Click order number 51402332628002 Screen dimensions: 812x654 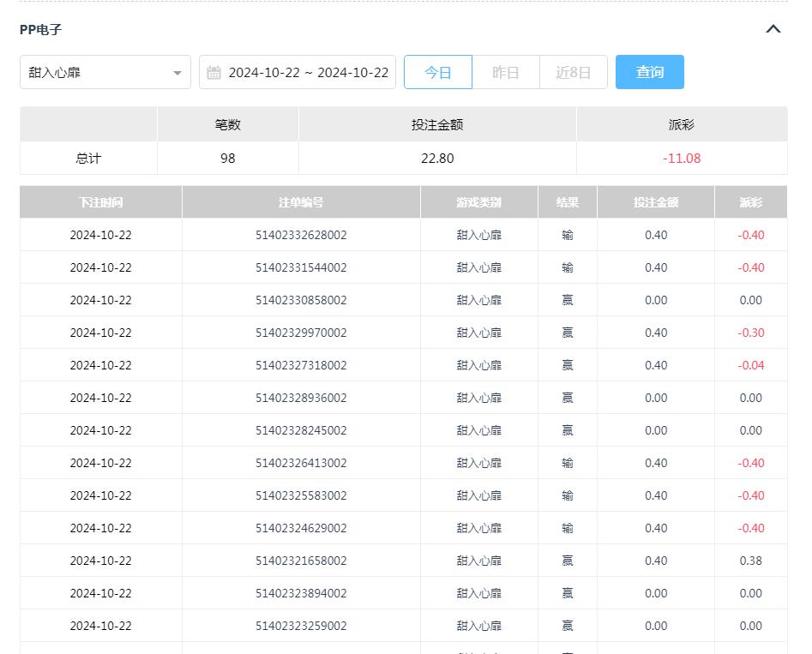click(x=300, y=234)
